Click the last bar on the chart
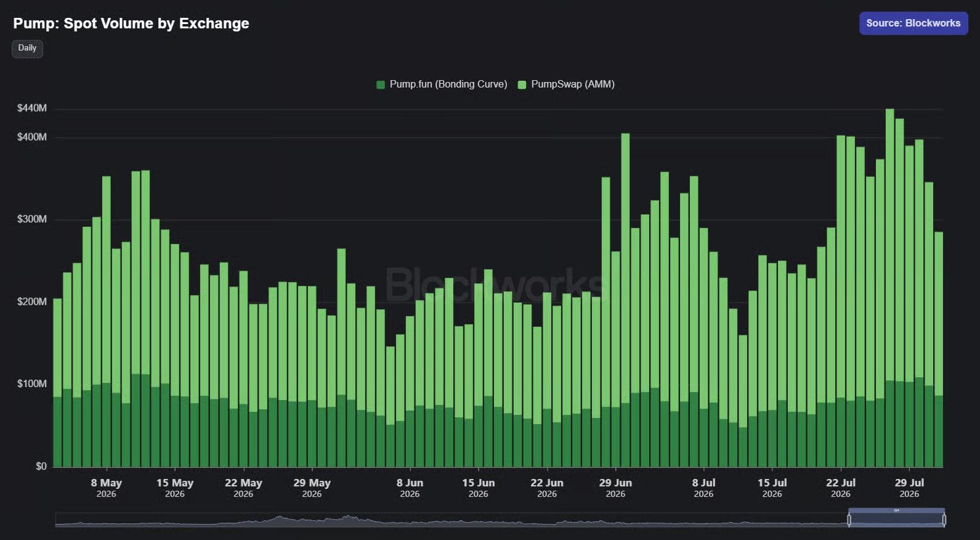Image resolution: width=980 pixels, height=540 pixels. (x=939, y=349)
